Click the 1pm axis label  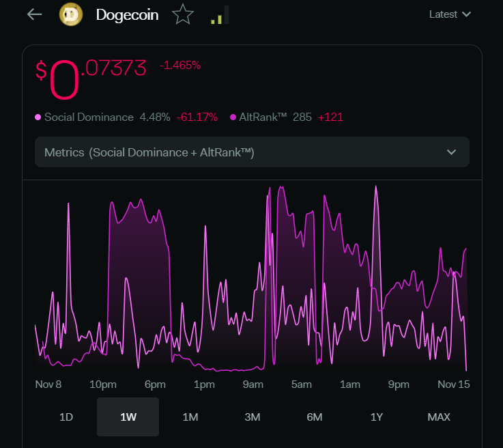click(x=204, y=384)
